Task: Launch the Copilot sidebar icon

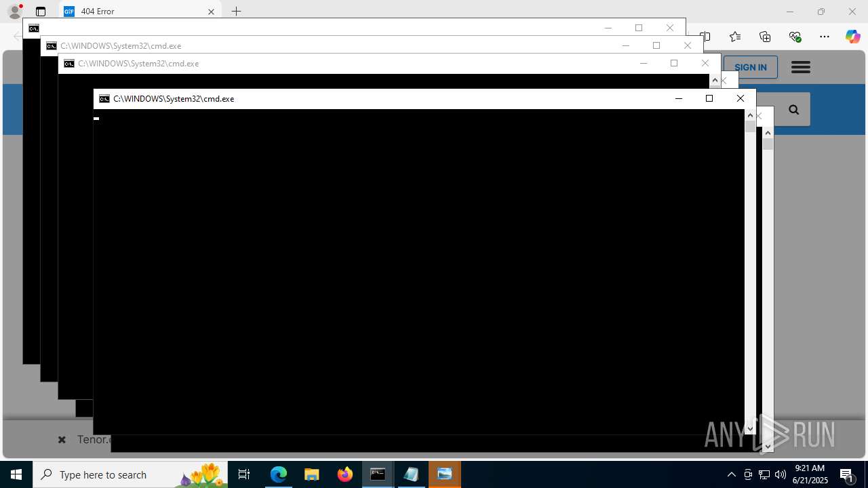Action: coord(852,37)
